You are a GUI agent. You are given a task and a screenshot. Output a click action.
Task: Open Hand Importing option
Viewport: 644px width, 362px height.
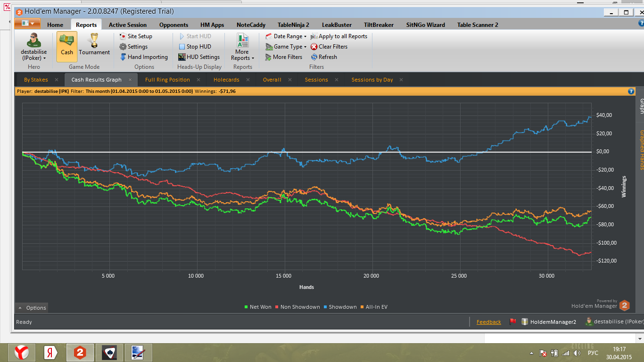coord(144,57)
